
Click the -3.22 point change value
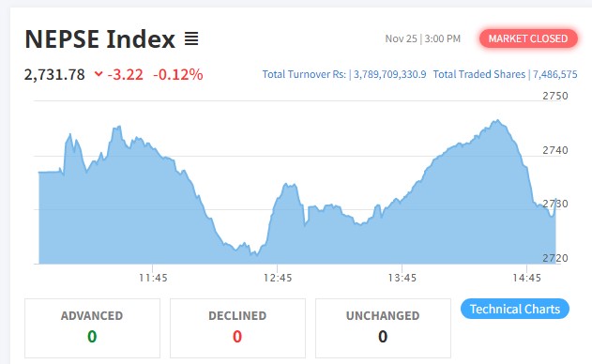[x=126, y=74]
